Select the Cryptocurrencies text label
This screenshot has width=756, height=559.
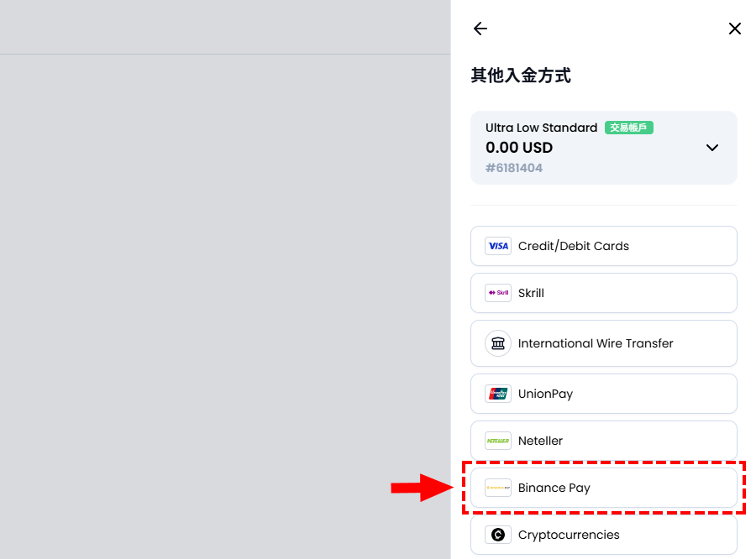(x=569, y=535)
